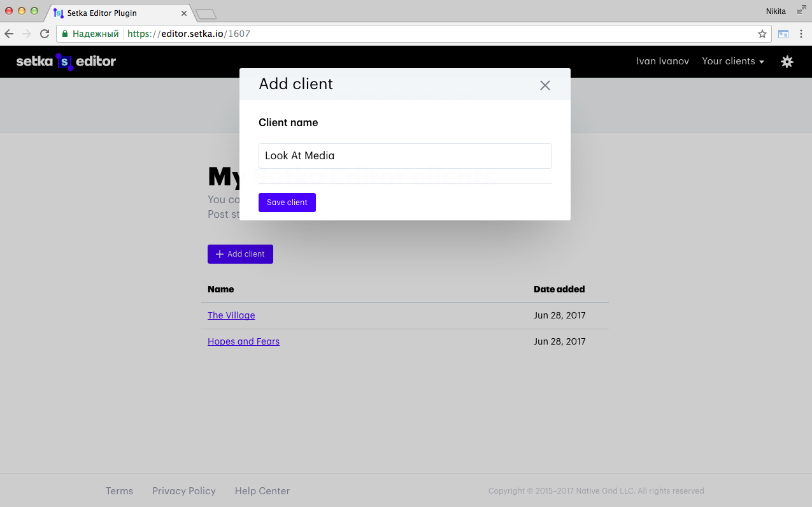The width and height of the screenshot is (812, 507).
Task: Click the Client name label
Action: [x=288, y=123]
